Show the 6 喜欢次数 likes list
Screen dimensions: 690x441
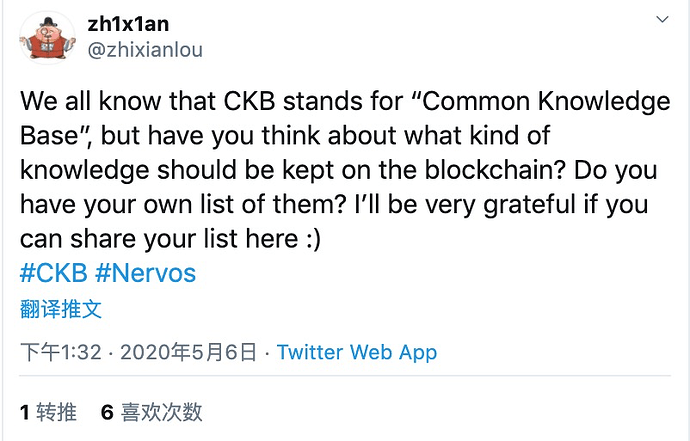152,412
